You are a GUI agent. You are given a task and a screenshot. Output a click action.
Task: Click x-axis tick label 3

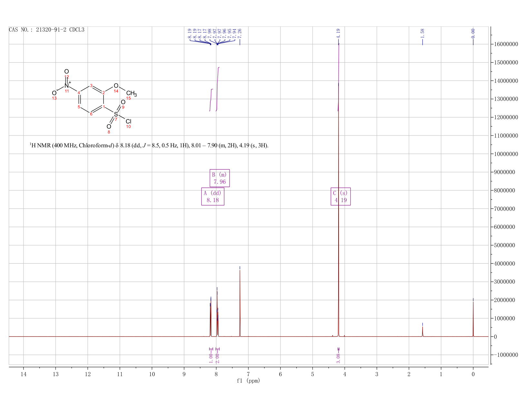[377, 374]
